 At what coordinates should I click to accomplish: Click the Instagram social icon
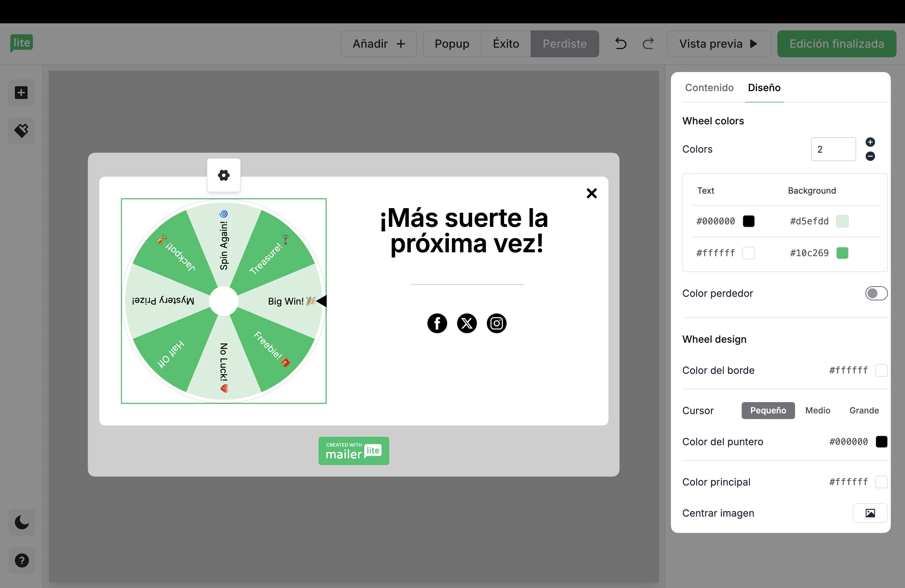tap(496, 323)
